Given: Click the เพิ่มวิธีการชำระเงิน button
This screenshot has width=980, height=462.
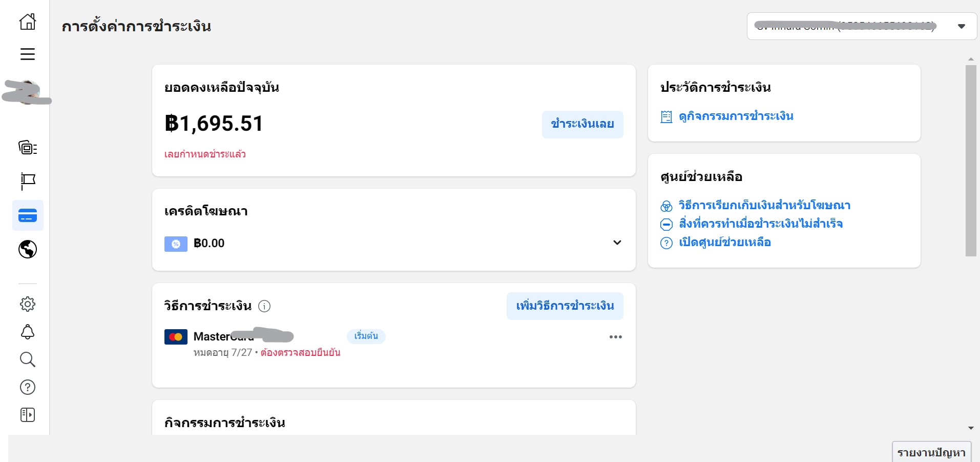Looking at the screenshot, I should coord(565,306).
